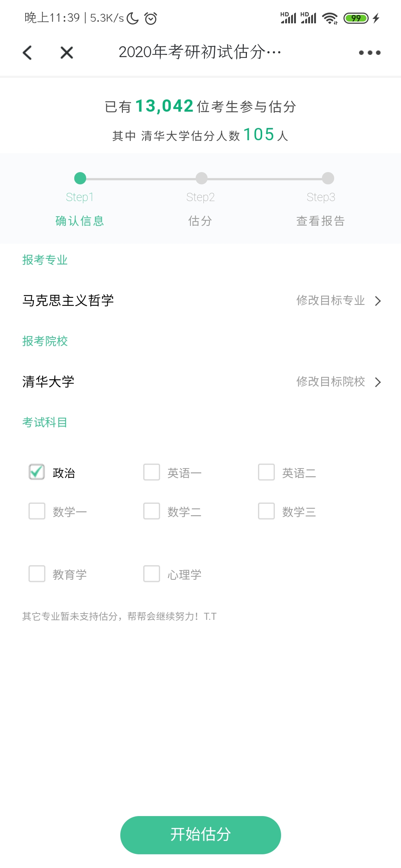Open the three-dot more options menu
The image size is (401, 868).
click(369, 53)
